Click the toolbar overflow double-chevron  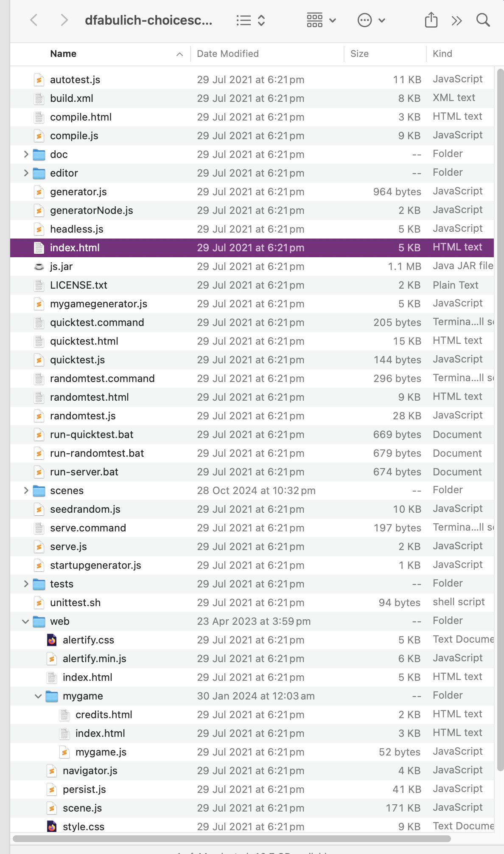(456, 20)
